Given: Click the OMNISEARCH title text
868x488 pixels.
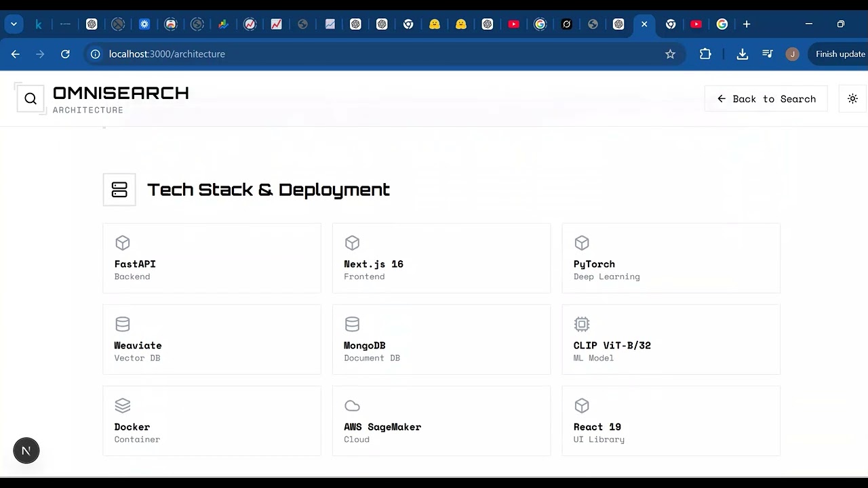Looking at the screenshot, I should pos(121,93).
